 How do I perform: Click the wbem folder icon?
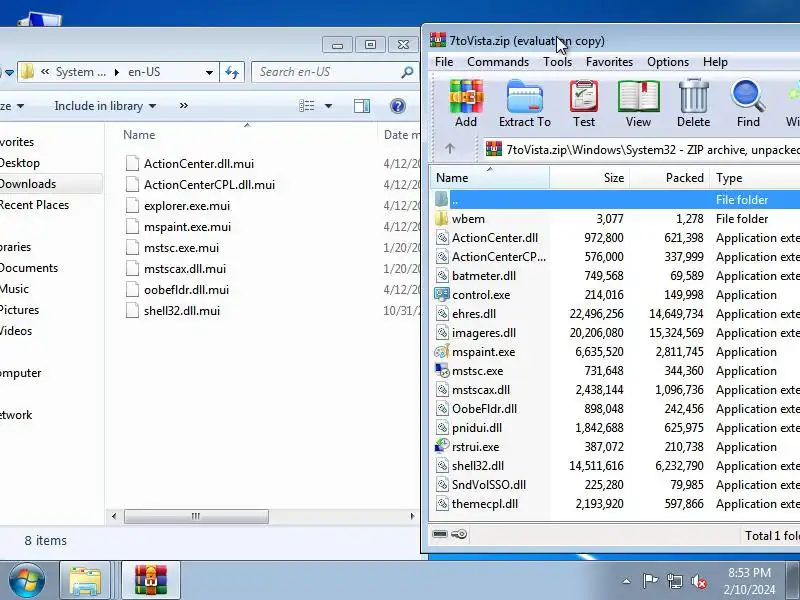pyautogui.click(x=442, y=218)
